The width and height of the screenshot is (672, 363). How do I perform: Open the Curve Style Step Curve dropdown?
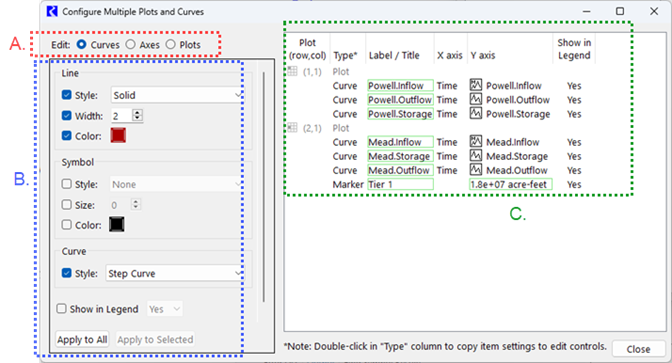tap(174, 273)
